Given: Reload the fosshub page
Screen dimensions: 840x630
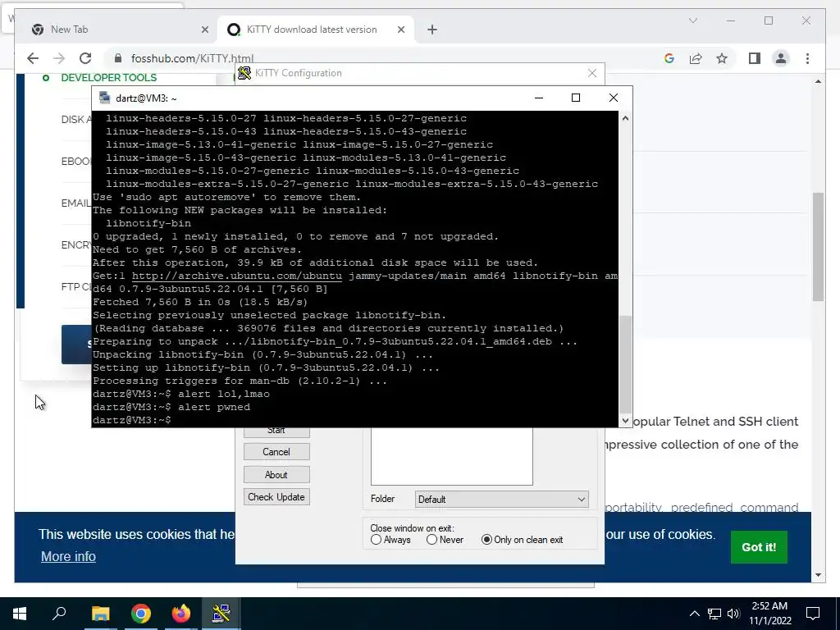Looking at the screenshot, I should 85,58.
